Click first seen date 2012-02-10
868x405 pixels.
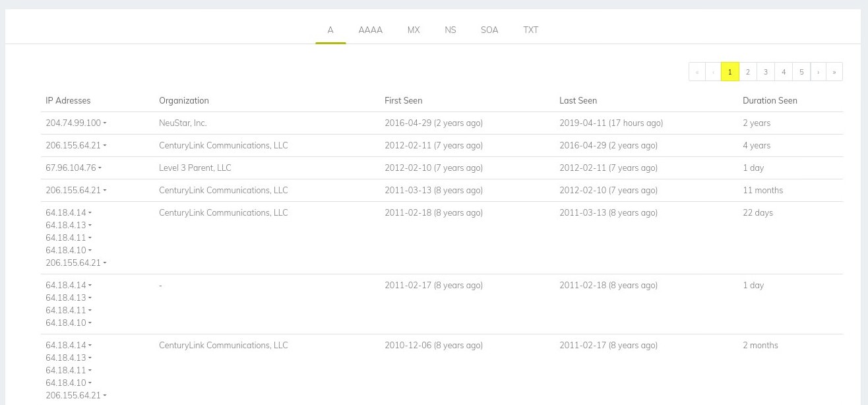434,168
